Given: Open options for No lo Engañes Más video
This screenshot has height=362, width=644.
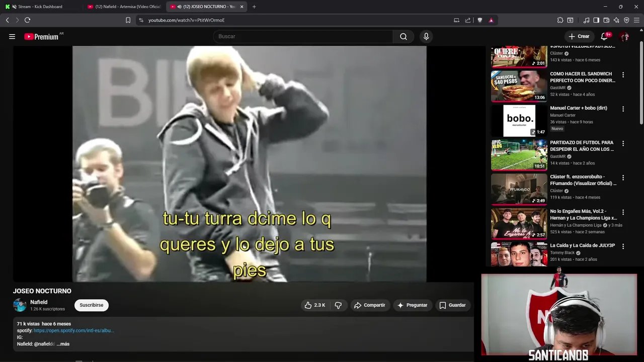Looking at the screenshot, I should [x=623, y=212].
